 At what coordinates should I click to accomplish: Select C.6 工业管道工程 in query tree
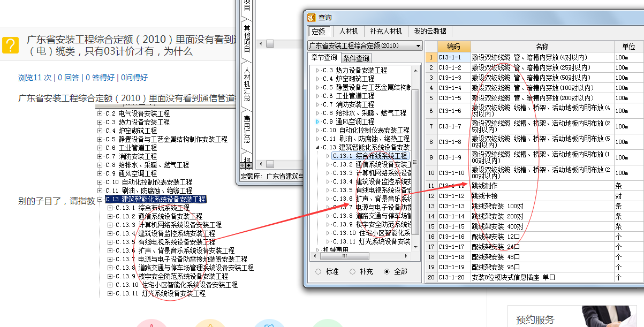(x=348, y=96)
